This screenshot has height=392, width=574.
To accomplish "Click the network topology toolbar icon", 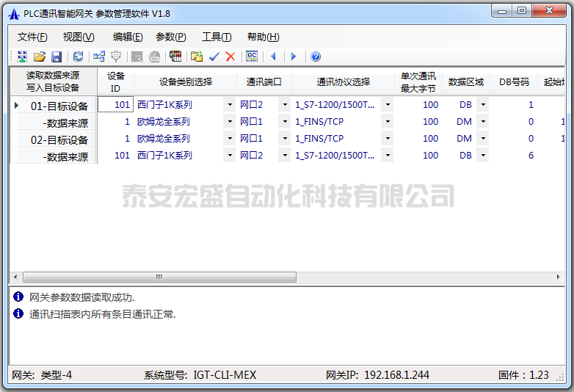I will coord(99,57).
